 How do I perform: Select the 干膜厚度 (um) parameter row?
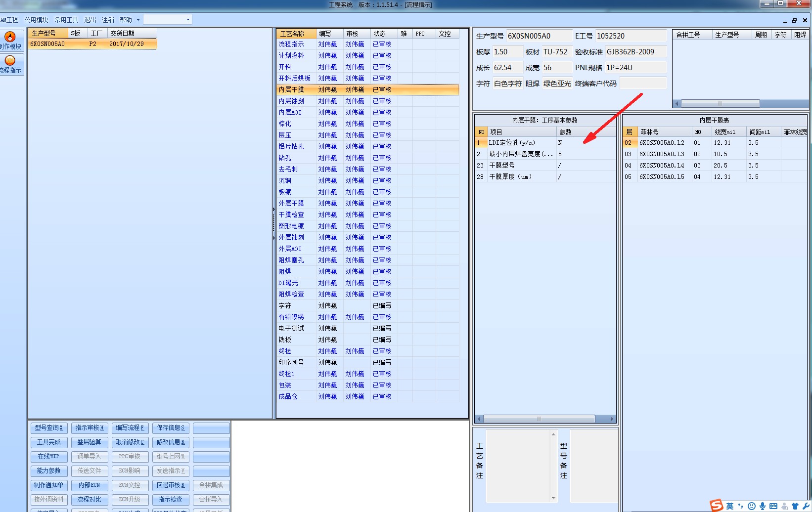[545, 177]
